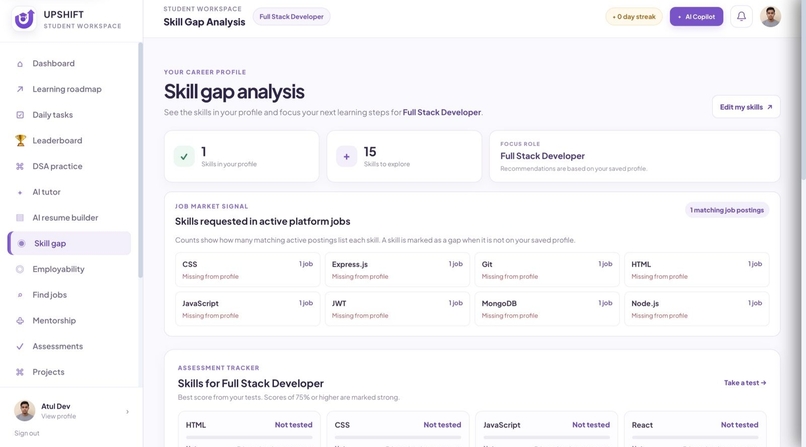Click the HTML assessment progress bar

point(249,437)
